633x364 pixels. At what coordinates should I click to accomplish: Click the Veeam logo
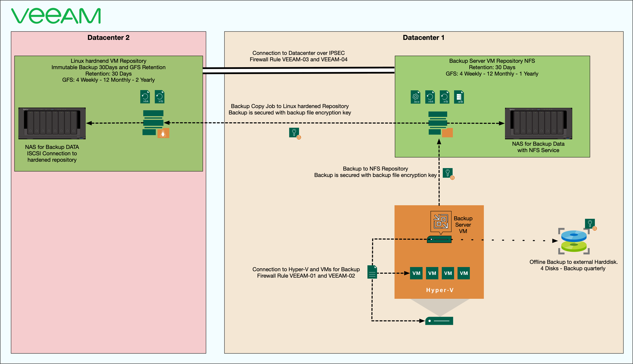[56, 16]
